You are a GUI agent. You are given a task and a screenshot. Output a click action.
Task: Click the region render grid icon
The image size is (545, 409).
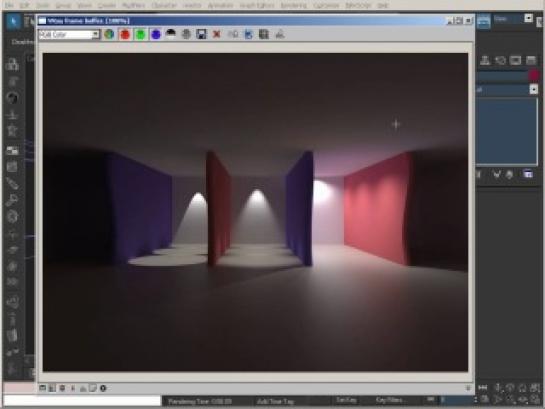[x=264, y=34]
